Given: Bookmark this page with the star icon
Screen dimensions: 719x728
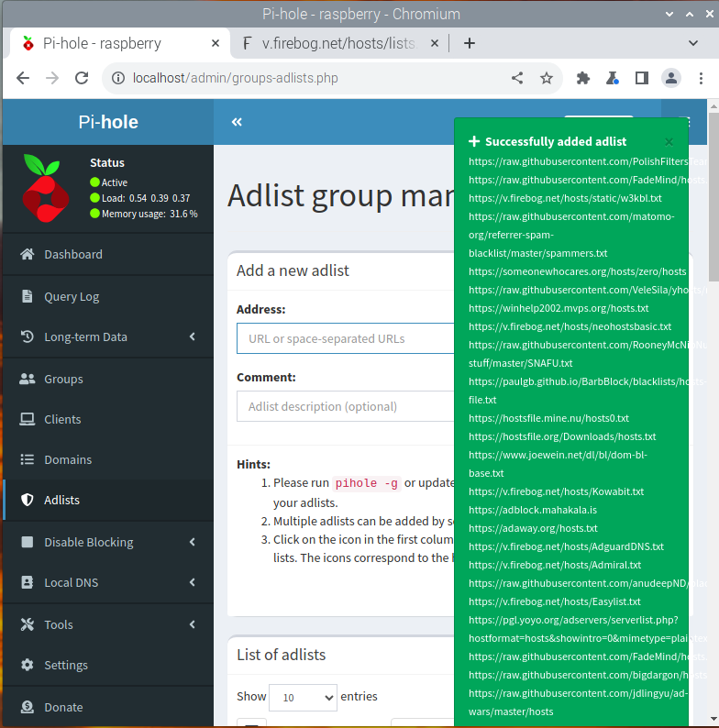Looking at the screenshot, I should coord(547,78).
